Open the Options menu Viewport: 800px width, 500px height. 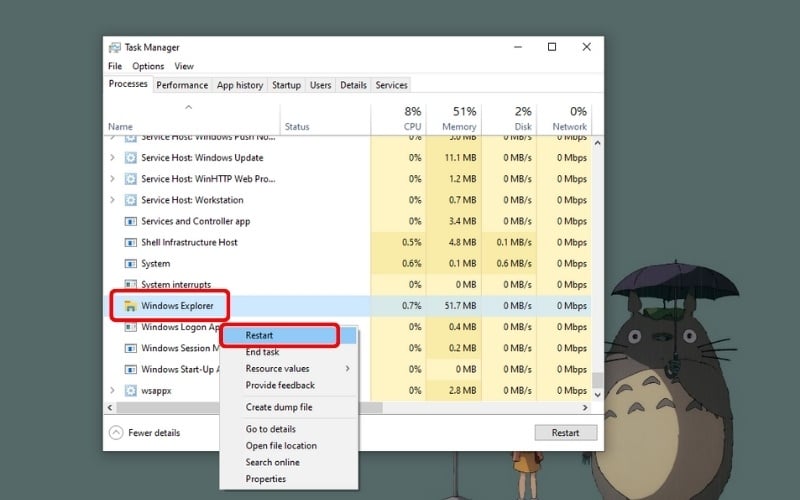pos(148,66)
